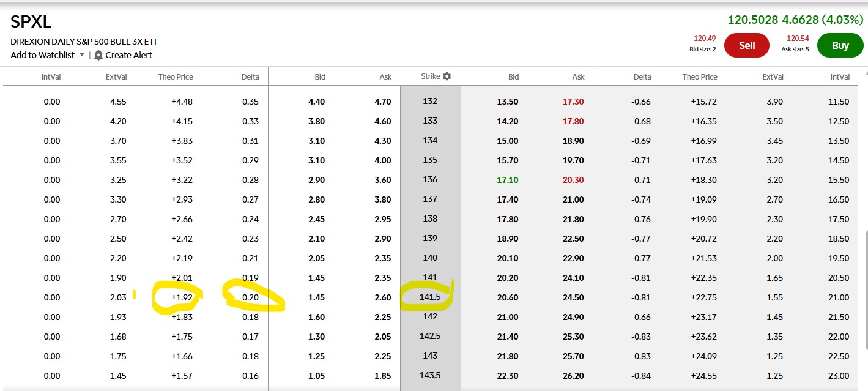The height and width of the screenshot is (391, 868).
Task: Click call ask 2.60 on the 141.5 row
Action: click(382, 297)
